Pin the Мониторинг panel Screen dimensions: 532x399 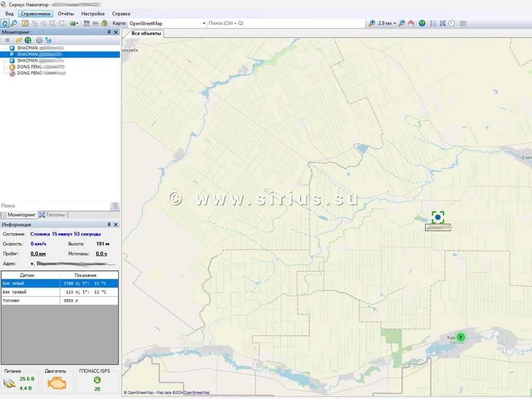pyautogui.click(x=109, y=32)
